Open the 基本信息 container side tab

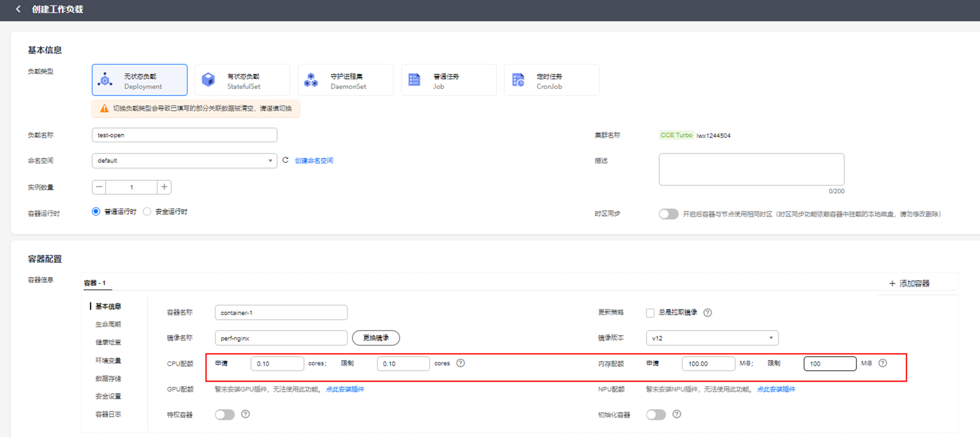[x=108, y=306]
